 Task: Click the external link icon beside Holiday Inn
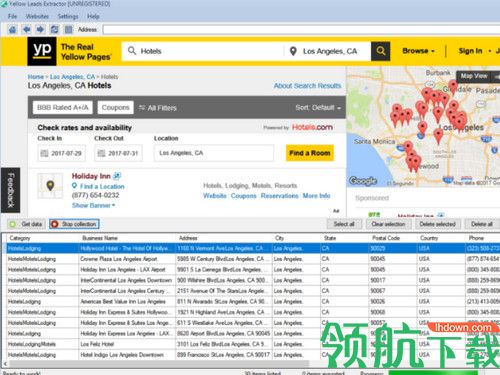pyautogui.click(x=117, y=176)
